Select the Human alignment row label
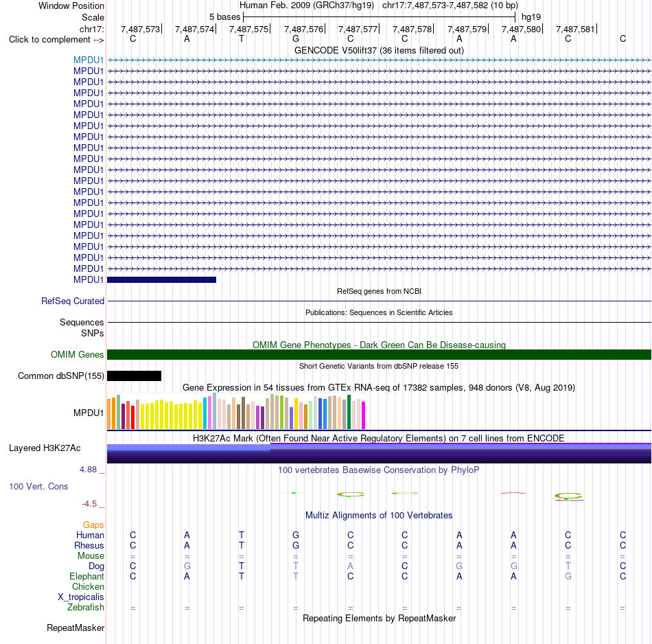Viewport: 652px width, 644px height. coord(90,535)
